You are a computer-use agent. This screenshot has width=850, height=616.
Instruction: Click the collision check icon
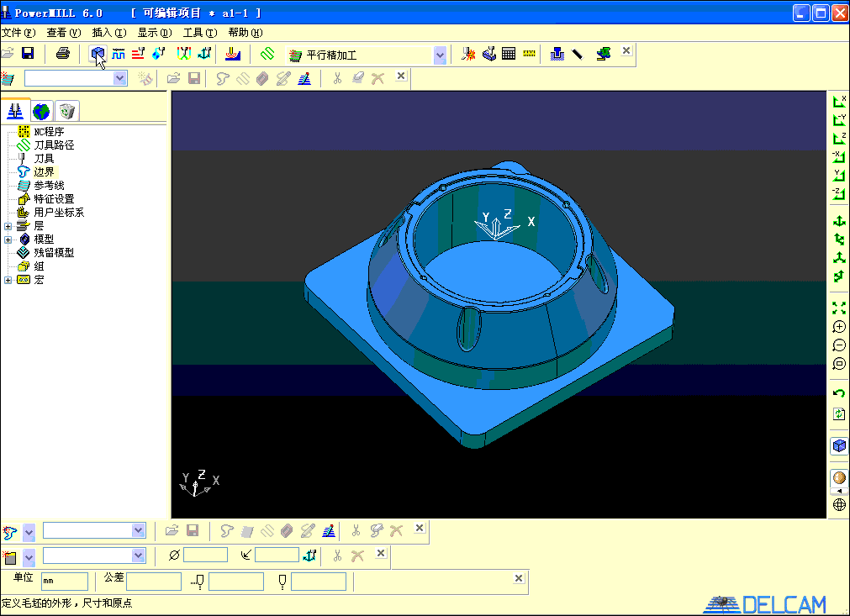tap(468, 54)
